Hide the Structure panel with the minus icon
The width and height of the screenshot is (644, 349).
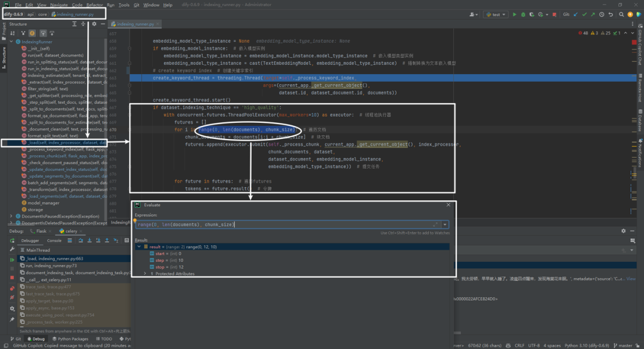[x=103, y=24]
